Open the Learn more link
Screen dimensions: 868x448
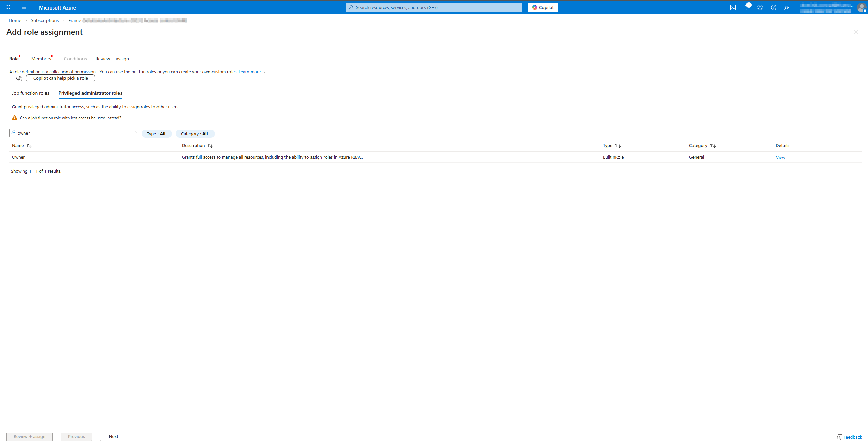(x=250, y=72)
